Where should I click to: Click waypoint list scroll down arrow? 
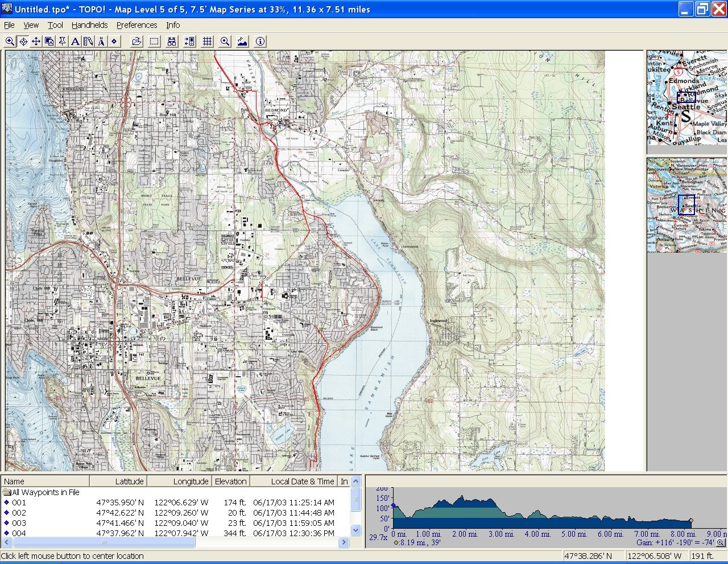coord(356,530)
